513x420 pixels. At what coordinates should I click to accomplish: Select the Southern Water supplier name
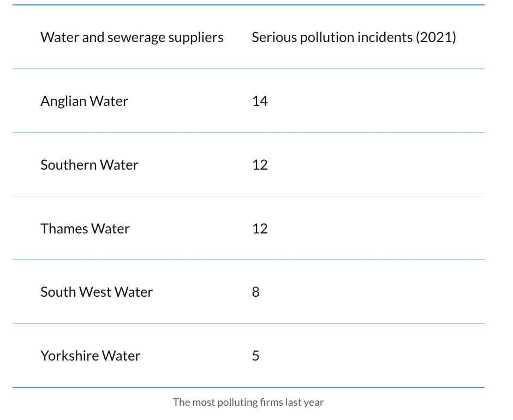coord(90,165)
